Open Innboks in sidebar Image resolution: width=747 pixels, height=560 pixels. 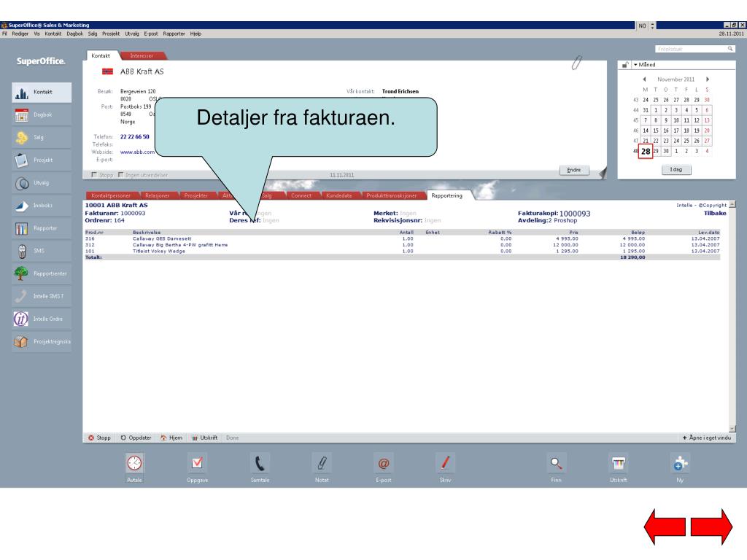coord(42,206)
